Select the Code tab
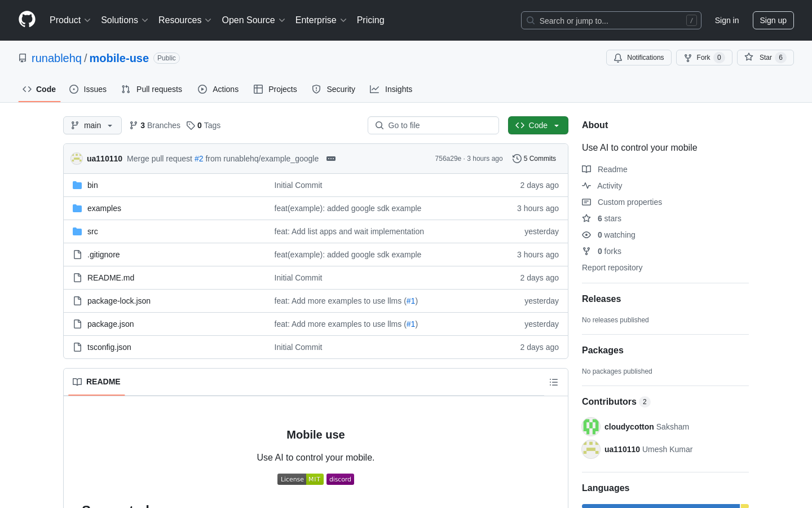The width and height of the screenshot is (812, 508). pyautogui.click(x=39, y=89)
